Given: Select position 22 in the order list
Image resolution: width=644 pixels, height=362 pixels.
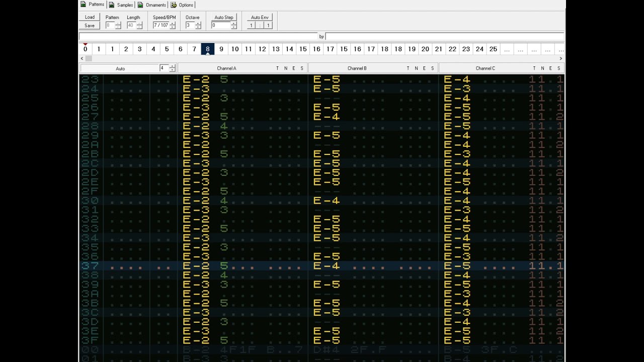Looking at the screenshot, I should pos(452,49).
